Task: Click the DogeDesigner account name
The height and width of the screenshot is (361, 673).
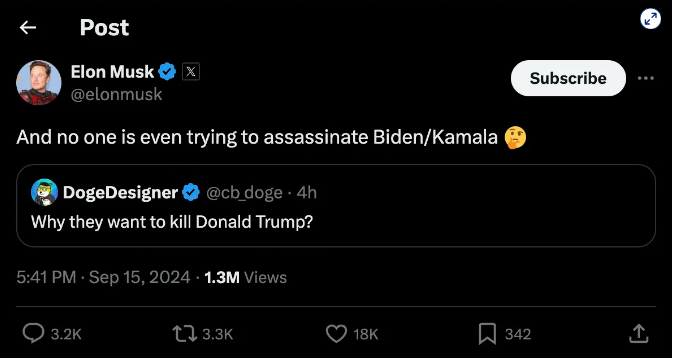Action: point(120,193)
